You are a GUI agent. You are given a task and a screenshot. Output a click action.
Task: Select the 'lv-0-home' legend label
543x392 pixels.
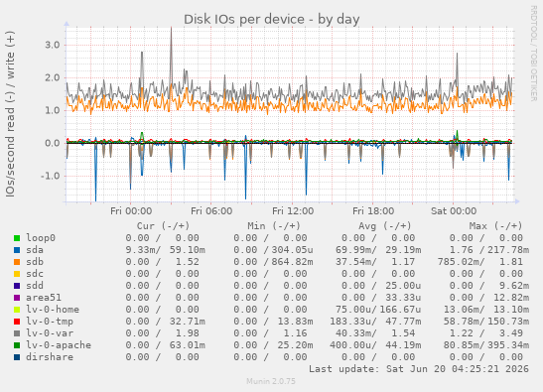(53, 310)
